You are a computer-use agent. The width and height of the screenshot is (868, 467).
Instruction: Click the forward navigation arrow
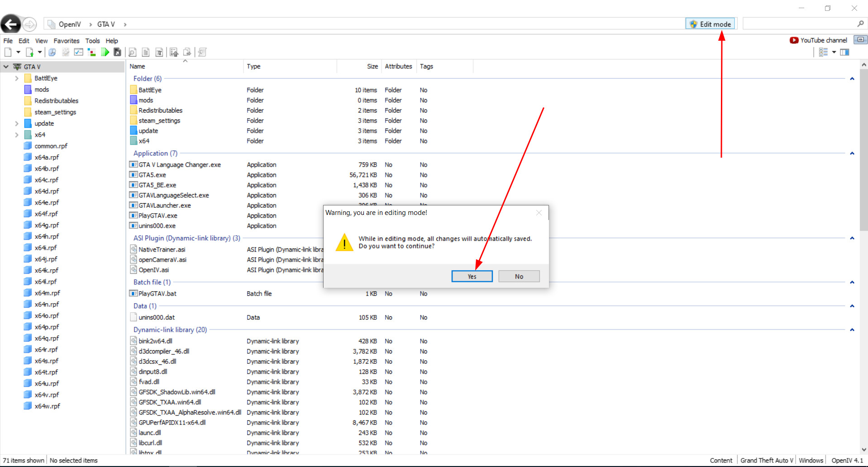click(29, 24)
